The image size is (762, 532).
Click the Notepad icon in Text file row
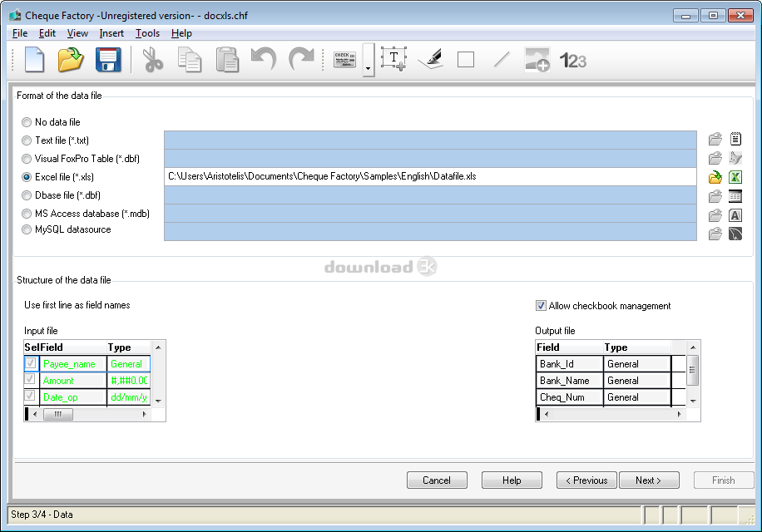tap(735, 140)
